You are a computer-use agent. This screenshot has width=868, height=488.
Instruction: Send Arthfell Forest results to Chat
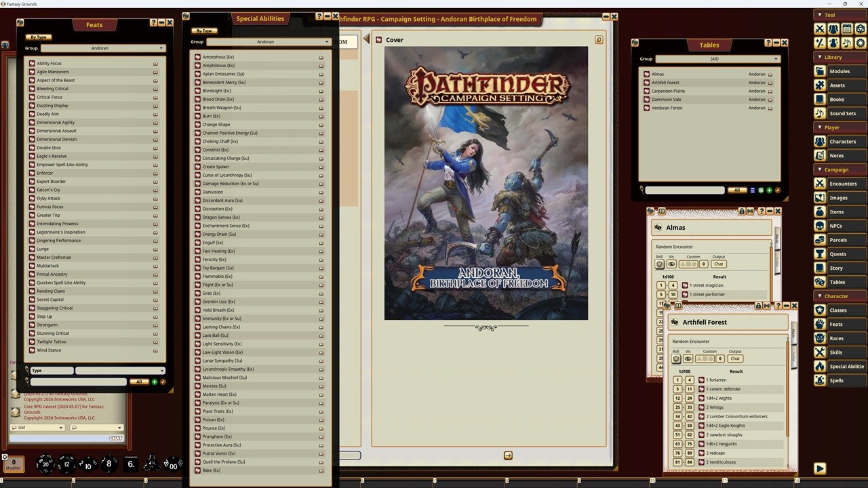735,359
